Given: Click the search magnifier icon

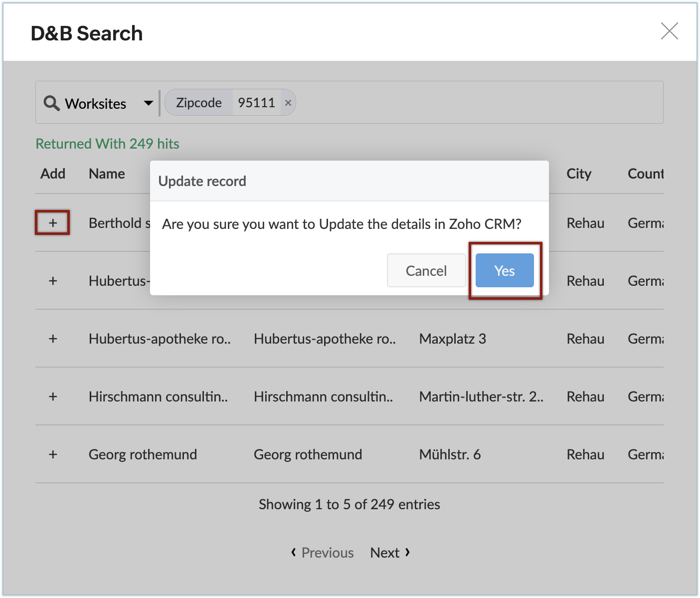Looking at the screenshot, I should 51,103.
